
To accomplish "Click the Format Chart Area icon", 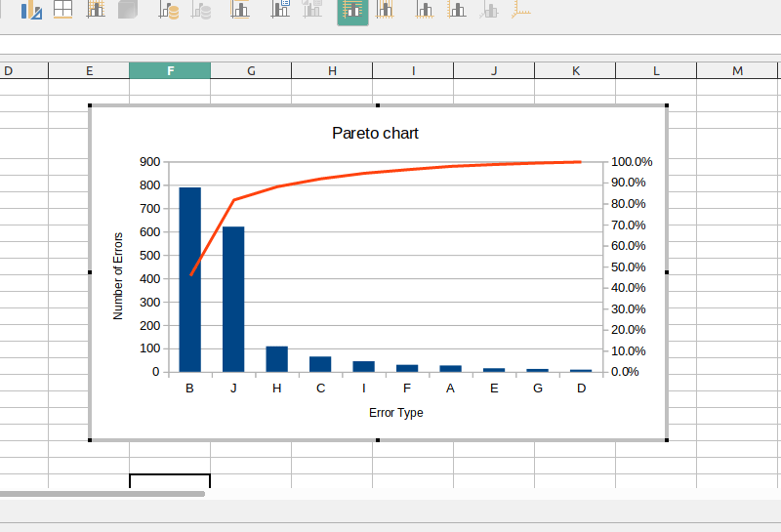I will click(63, 10).
